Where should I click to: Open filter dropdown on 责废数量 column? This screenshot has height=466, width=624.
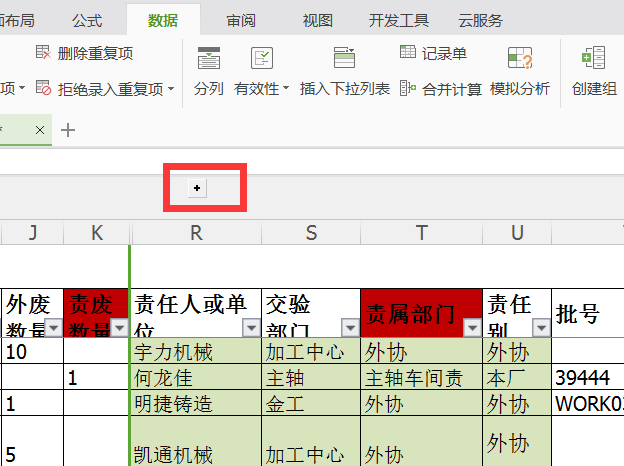[119, 328]
